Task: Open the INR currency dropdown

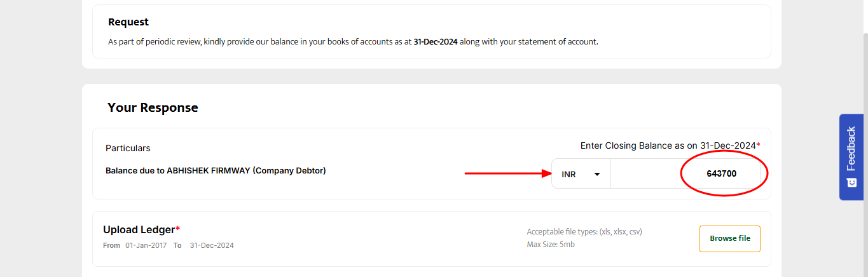Action: click(581, 174)
